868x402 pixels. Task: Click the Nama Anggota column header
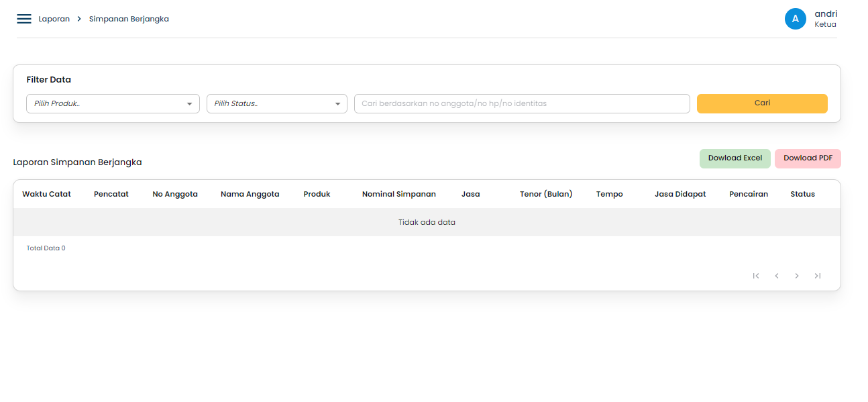(x=250, y=194)
